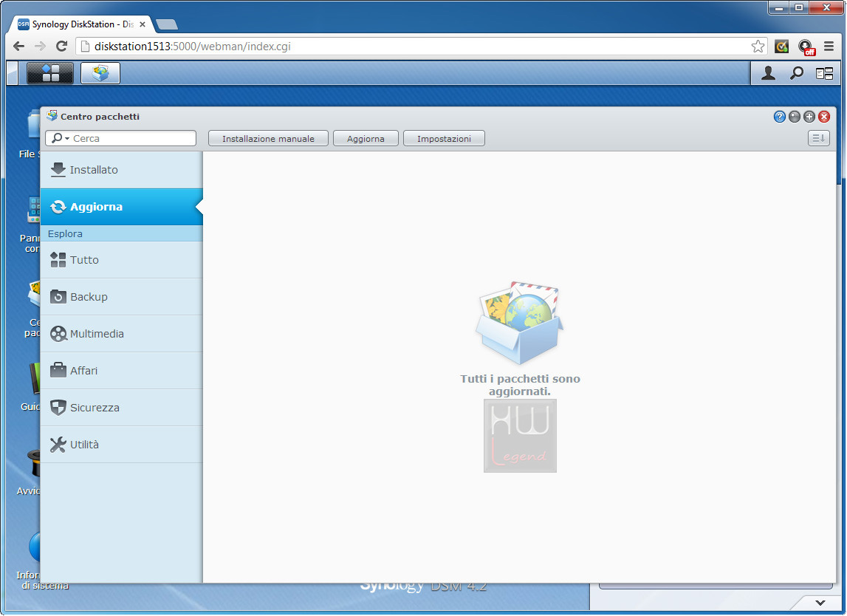Image resolution: width=847 pixels, height=616 pixels.
Task: Expand the chevron at the bottom right corner
Action: click(820, 603)
